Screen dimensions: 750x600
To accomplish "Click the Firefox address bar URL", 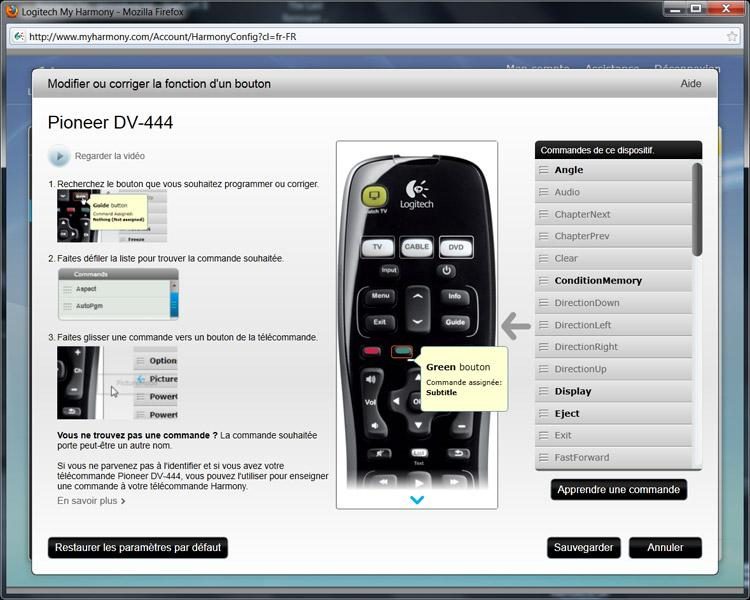I will 163,37.
